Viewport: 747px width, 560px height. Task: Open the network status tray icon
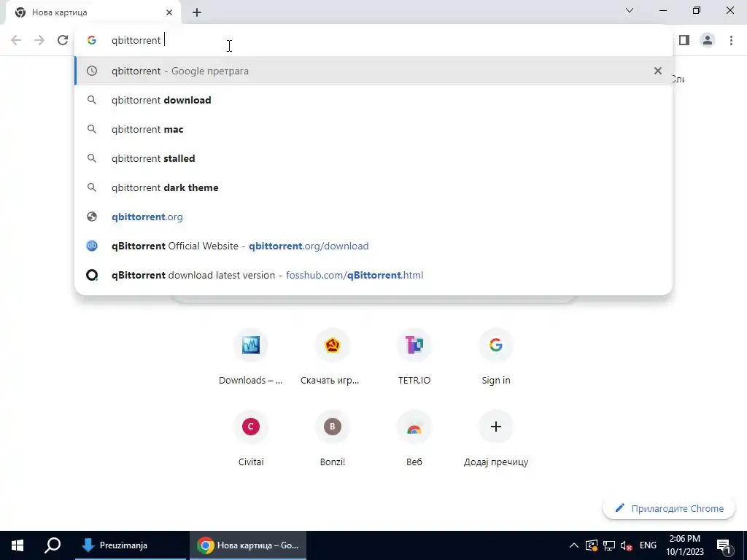click(x=609, y=545)
